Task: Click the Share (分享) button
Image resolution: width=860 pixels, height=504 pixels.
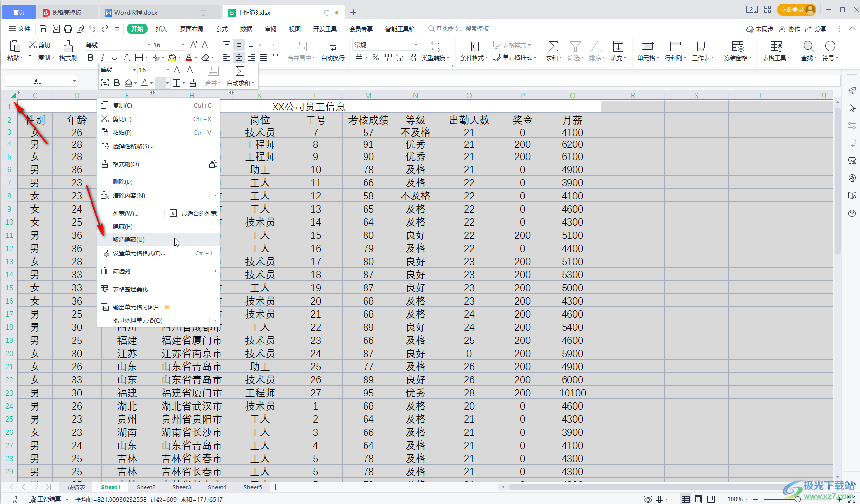Action: (x=816, y=29)
